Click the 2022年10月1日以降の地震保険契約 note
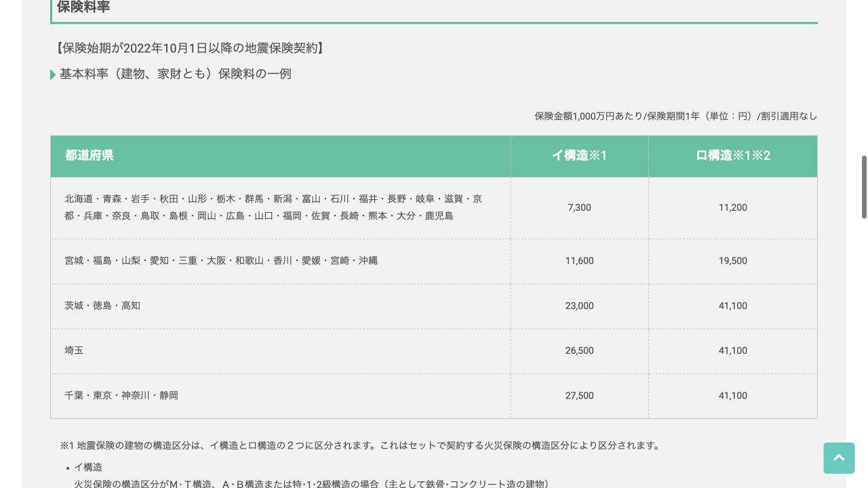The image size is (868, 488). tap(191, 48)
